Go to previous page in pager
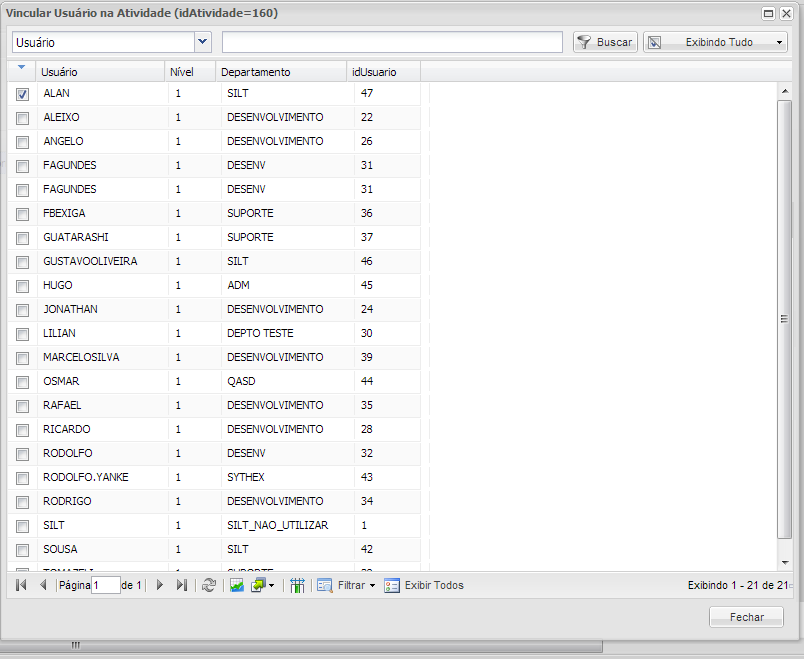804x659 pixels. [x=43, y=585]
